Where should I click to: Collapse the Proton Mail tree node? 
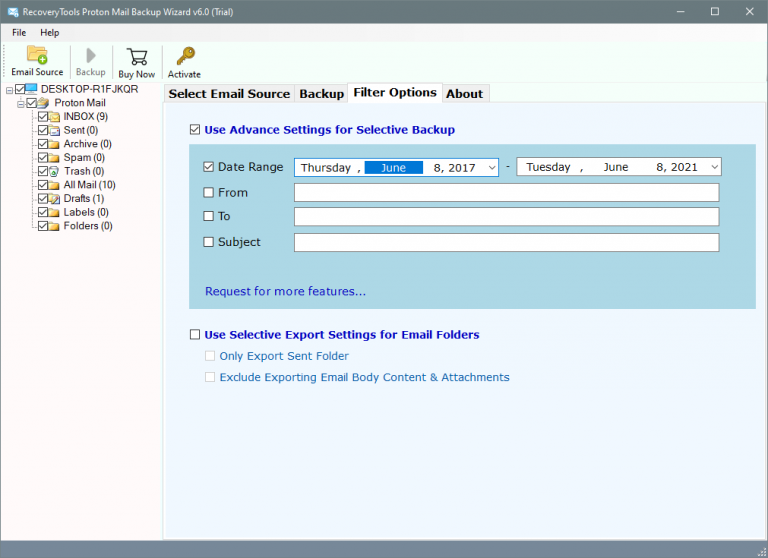(21, 104)
